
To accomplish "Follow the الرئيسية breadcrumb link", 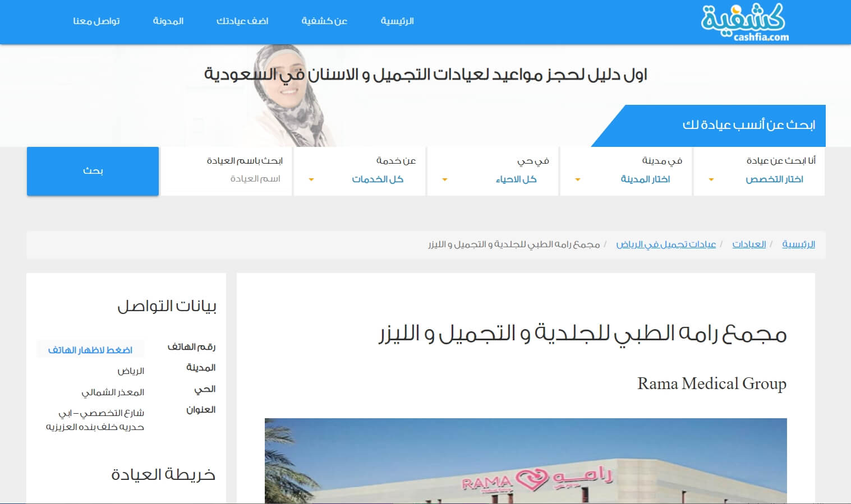I will pos(799,244).
